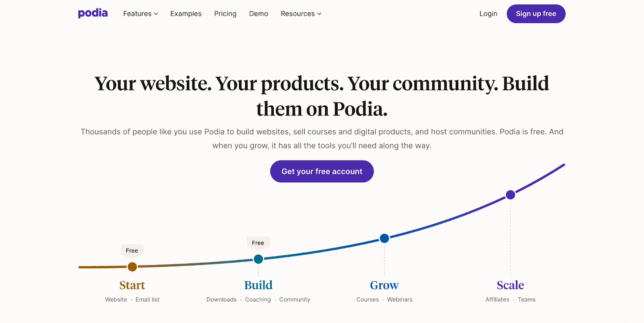Click the Start stage heading
The height and width of the screenshot is (323, 644).
(132, 285)
